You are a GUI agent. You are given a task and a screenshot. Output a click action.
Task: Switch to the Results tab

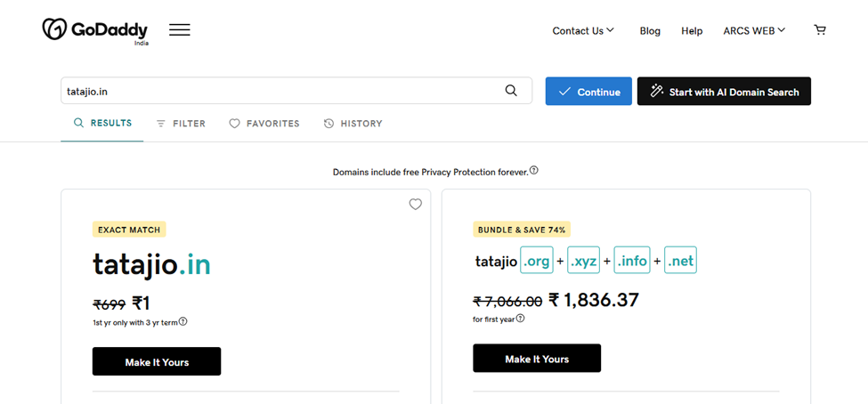click(x=102, y=123)
